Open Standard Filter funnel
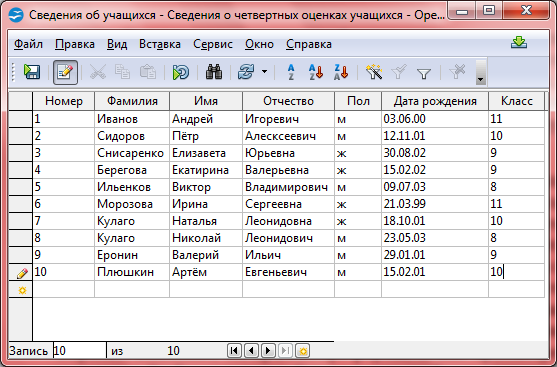Viewport: 557px width, 367px height. (x=424, y=73)
